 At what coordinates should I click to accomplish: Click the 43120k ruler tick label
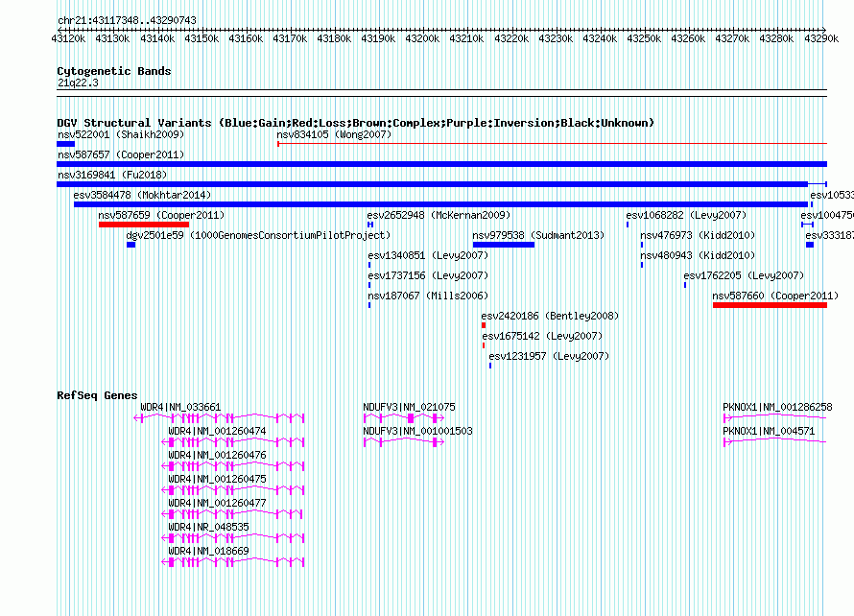point(68,38)
